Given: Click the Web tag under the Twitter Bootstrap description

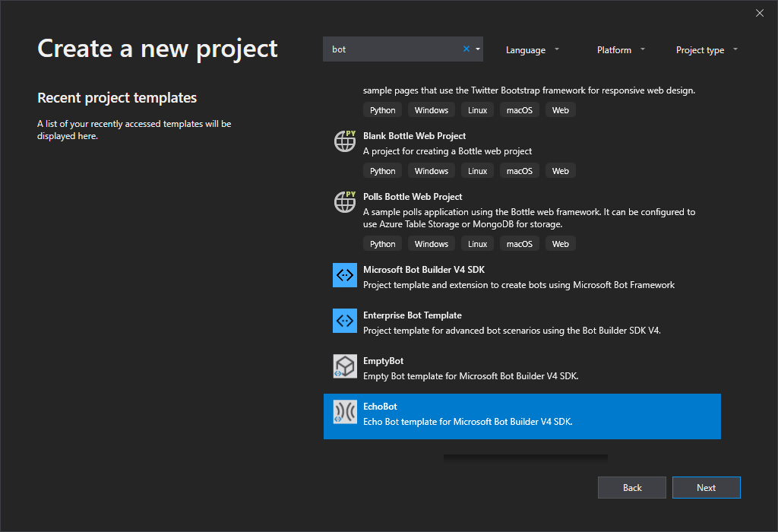Looking at the screenshot, I should point(560,110).
